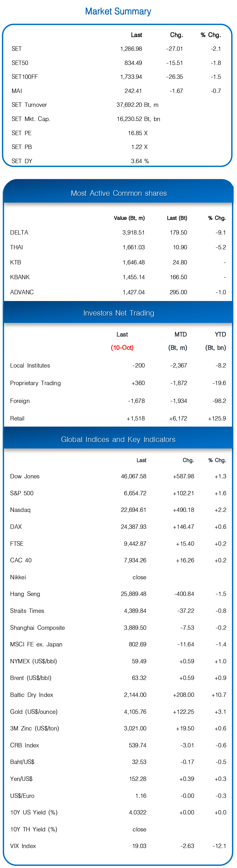The width and height of the screenshot is (237, 868).
Task: Select the Hang Seng index row
Action: pyautogui.click(x=25, y=594)
